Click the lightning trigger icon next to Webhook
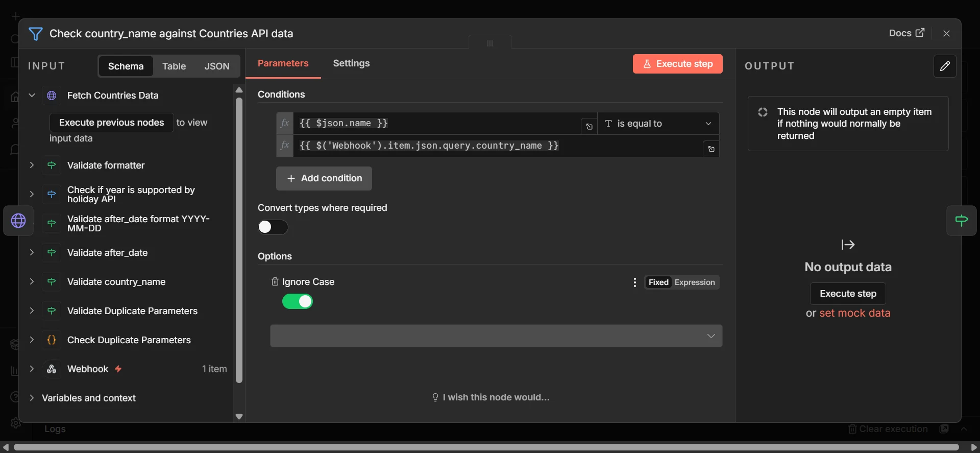Image resolution: width=980 pixels, height=453 pixels. coord(118,369)
